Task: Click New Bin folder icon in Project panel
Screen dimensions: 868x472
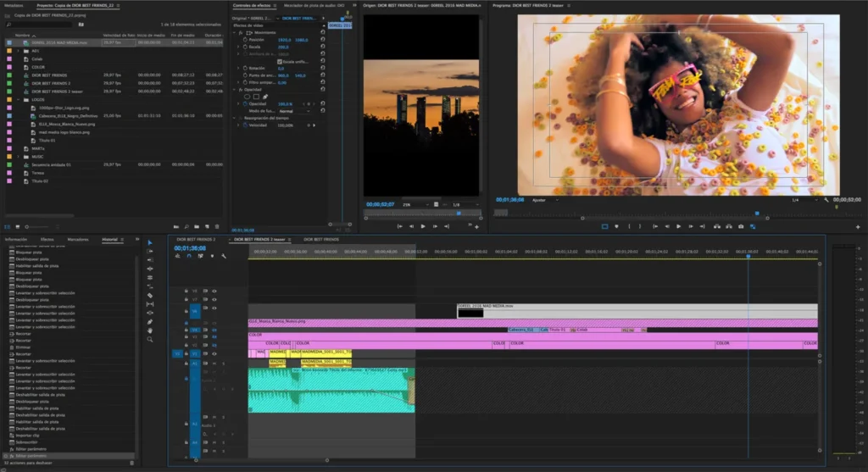Action: (x=197, y=227)
